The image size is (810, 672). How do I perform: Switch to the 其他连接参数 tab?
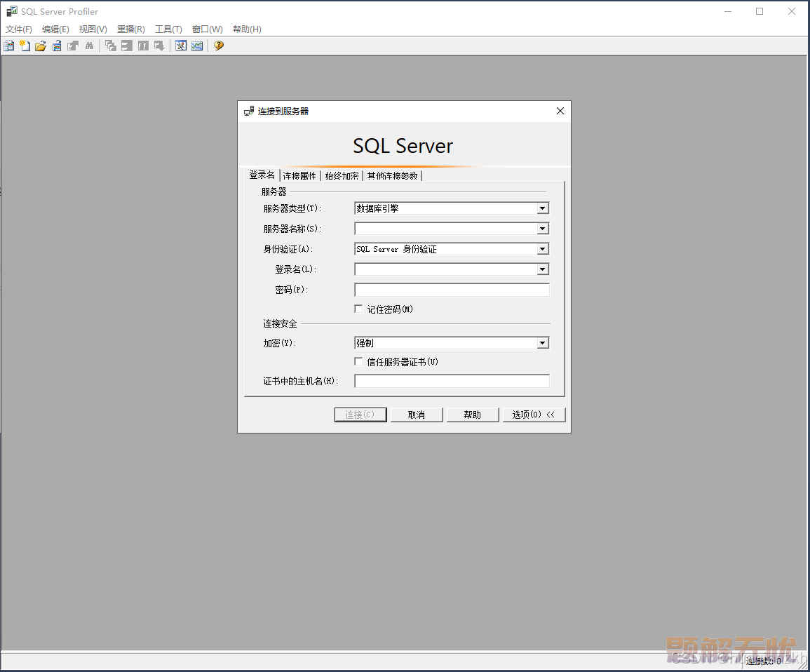392,176
